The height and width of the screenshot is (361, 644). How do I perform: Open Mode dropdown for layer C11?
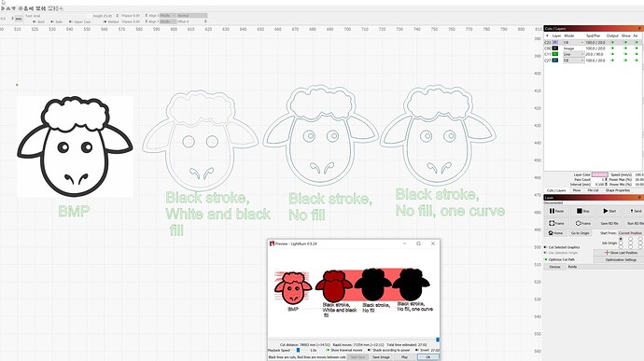[x=573, y=54]
